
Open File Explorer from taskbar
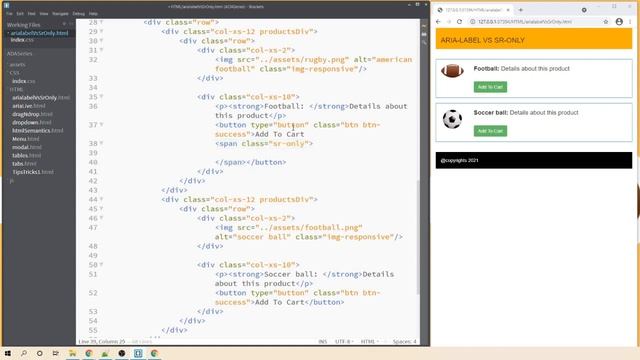tap(72, 353)
